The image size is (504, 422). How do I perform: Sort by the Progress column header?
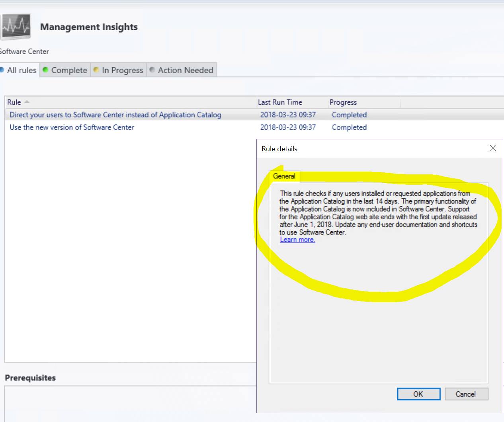point(364,102)
